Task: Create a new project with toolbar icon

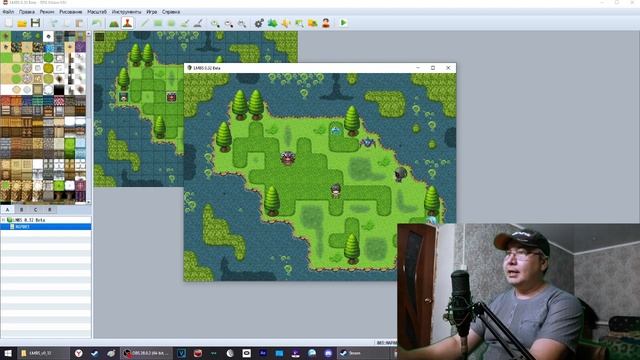Action: [x=9, y=23]
